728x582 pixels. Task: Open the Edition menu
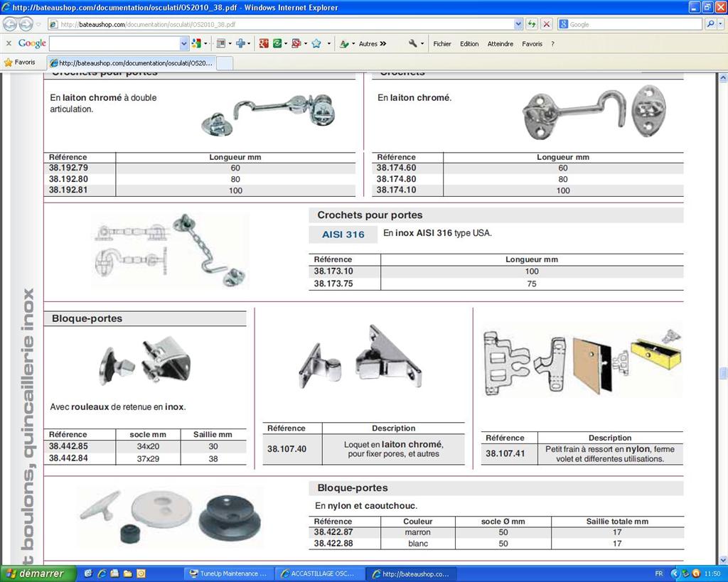[x=469, y=43]
